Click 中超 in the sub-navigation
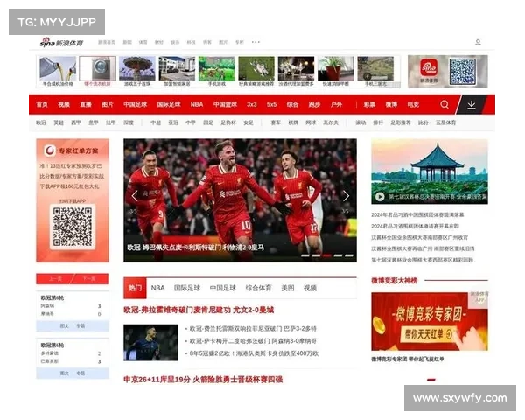 156,122
